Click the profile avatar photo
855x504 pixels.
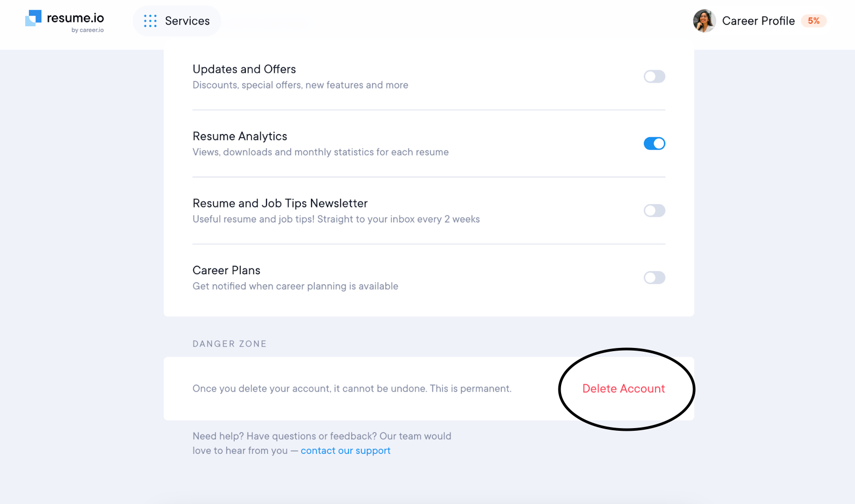704,21
